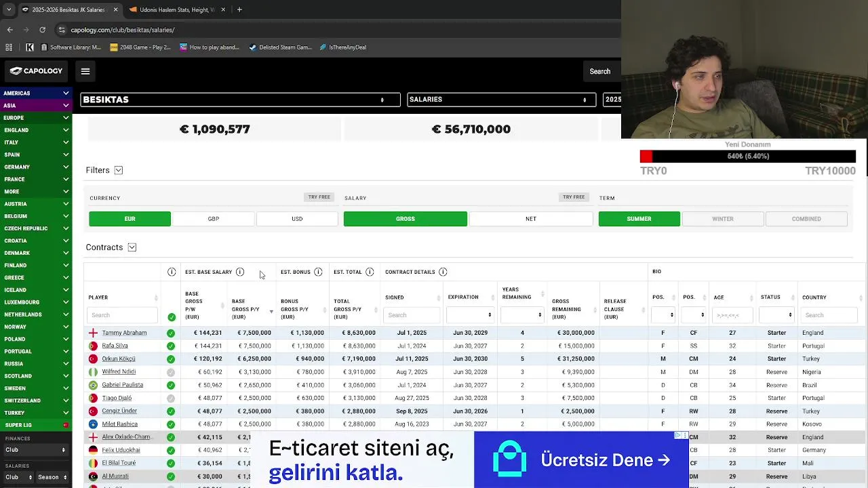
Task: Select USD currency
Action: click(297, 219)
